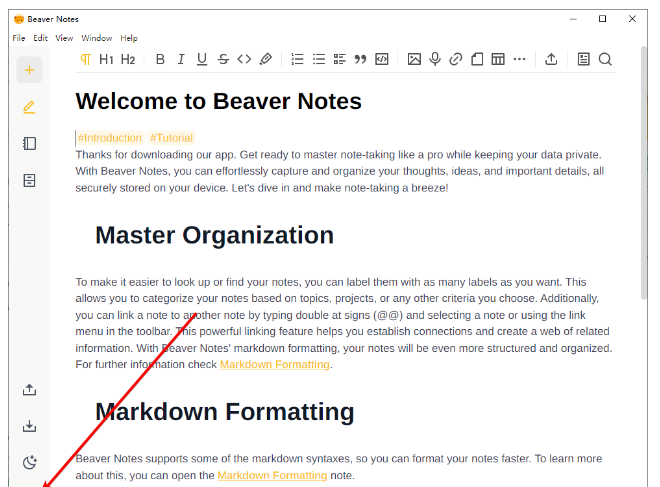Click the add new note plus button
This screenshot has height=487, width=660.
pyautogui.click(x=29, y=70)
